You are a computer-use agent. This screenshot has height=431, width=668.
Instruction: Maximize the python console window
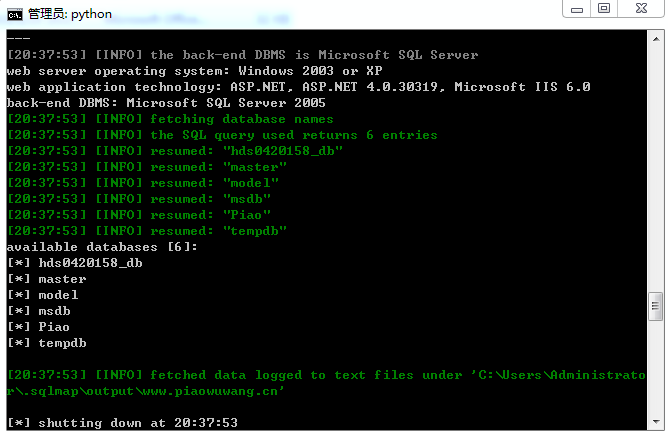pos(604,9)
